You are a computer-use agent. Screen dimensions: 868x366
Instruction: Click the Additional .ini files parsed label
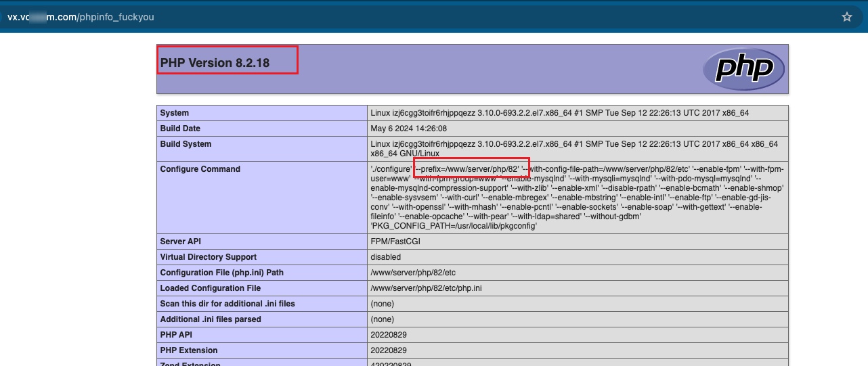(211, 319)
